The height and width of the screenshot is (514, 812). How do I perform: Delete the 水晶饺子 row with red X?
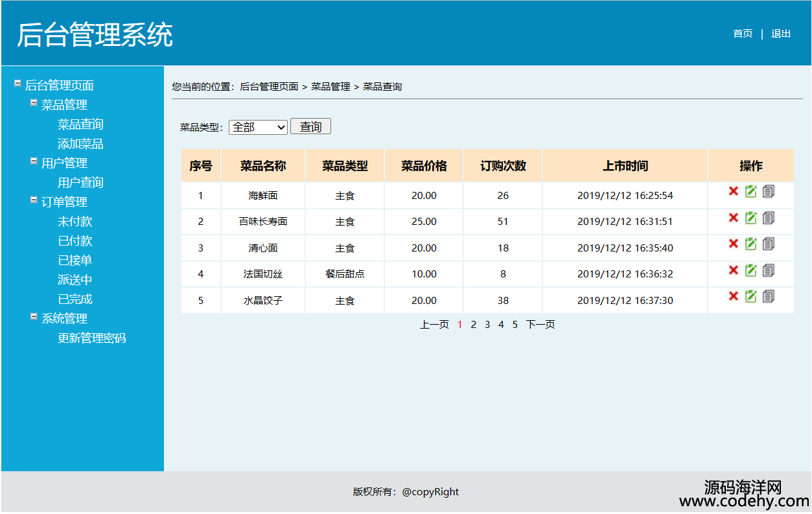point(734,296)
